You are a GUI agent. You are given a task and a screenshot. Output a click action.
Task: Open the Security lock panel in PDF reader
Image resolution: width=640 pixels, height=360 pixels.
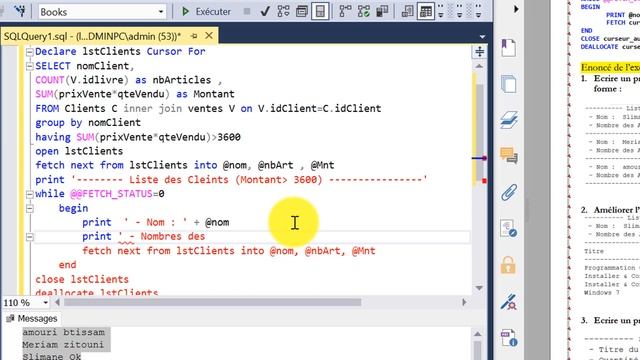click(508, 265)
